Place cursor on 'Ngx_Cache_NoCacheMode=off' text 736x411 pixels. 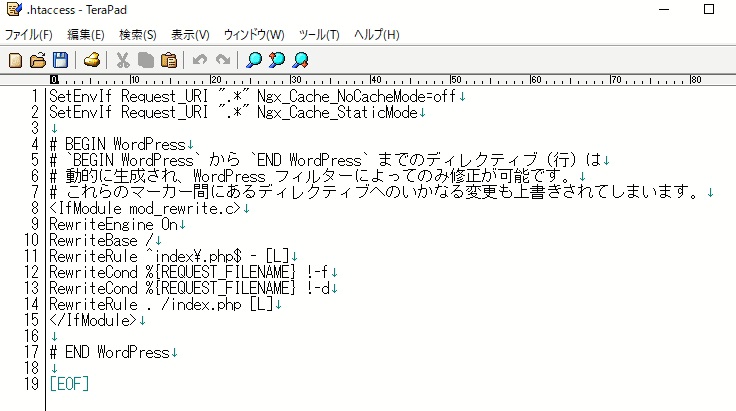[356, 97]
